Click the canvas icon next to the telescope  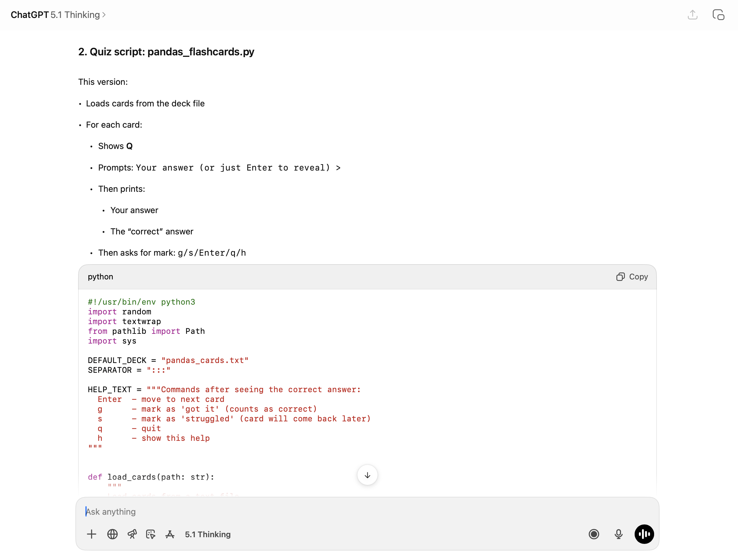151,534
